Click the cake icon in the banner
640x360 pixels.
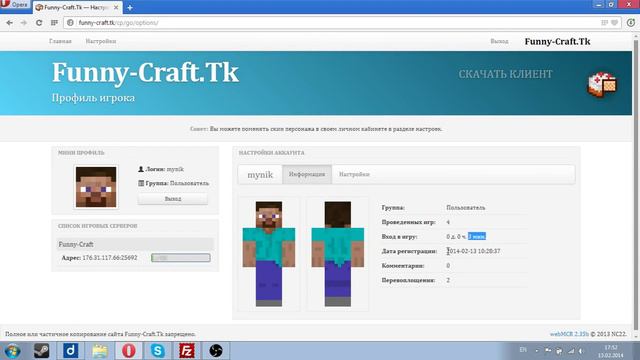[602, 84]
